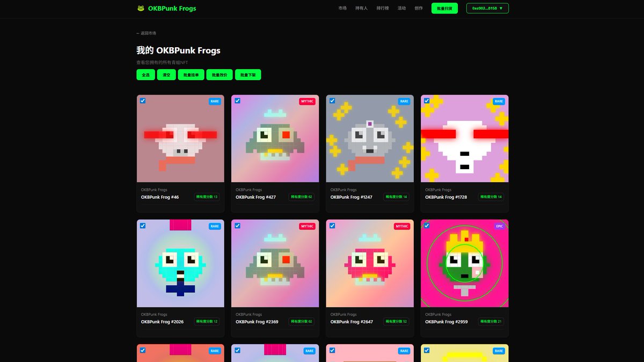Open the 0xe902...8158 wallet dropdown
Image resolution: width=644 pixels, height=362 pixels.
tap(487, 9)
